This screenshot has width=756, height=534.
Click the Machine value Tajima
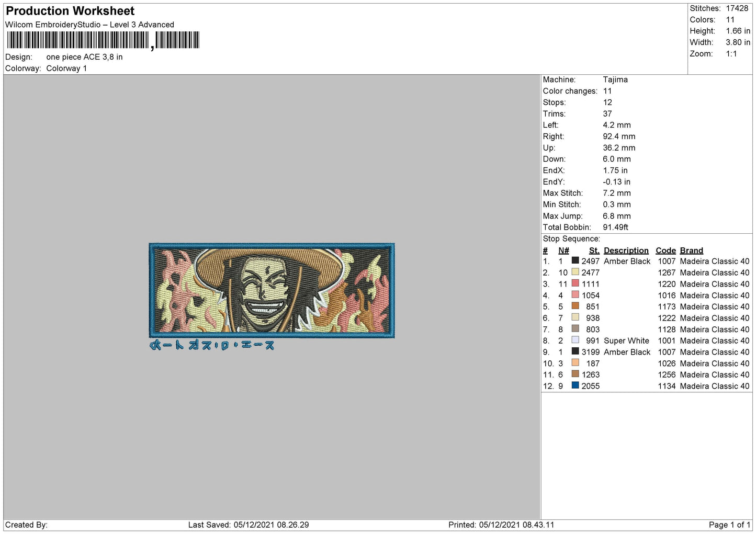pyautogui.click(x=615, y=79)
